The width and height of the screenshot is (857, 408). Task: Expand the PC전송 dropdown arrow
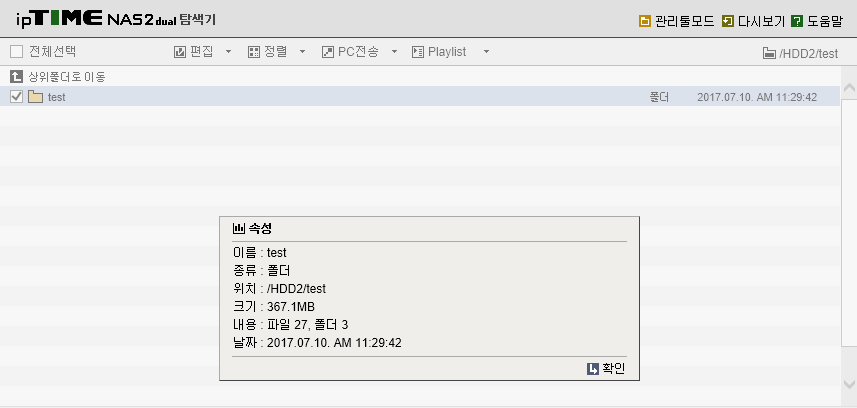(x=394, y=52)
